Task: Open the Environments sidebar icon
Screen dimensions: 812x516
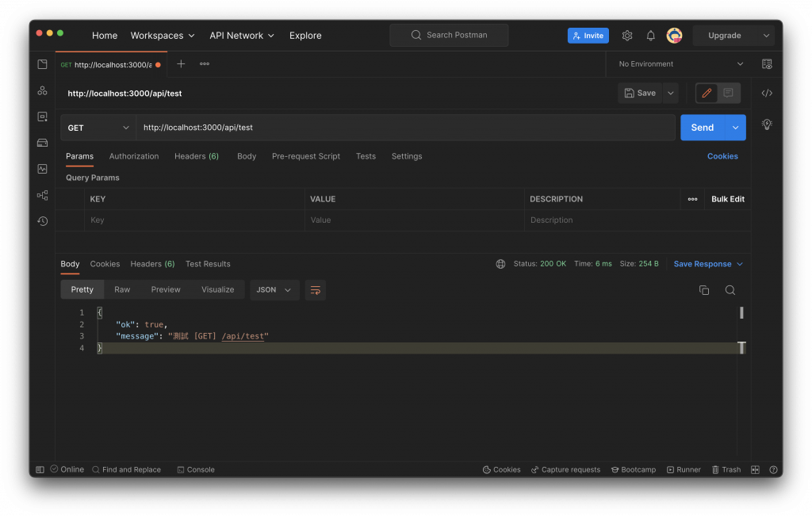Action: pyautogui.click(x=43, y=117)
